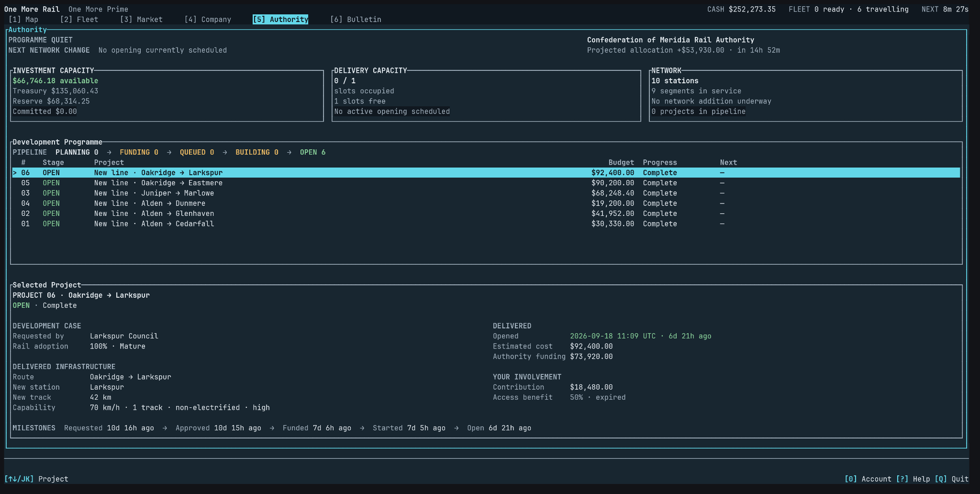Image resolution: width=980 pixels, height=494 pixels.
Task: Switch to the Fleet tab
Action: click(79, 19)
